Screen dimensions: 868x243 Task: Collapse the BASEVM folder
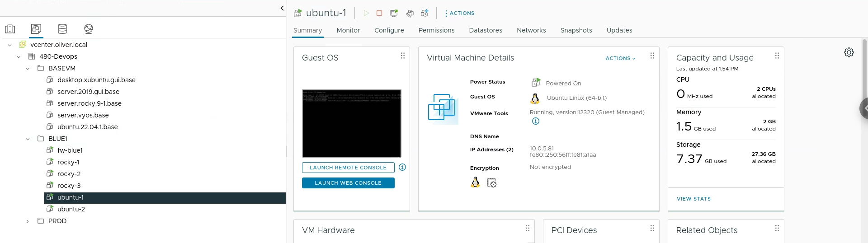pos(28,68)
